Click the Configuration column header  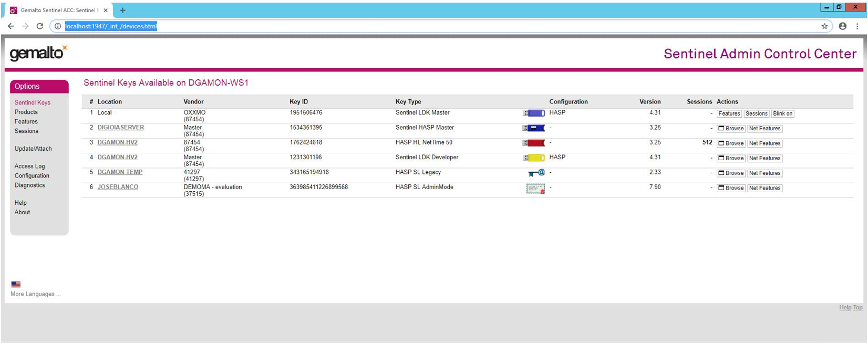pyautogui.click(x=569, y=102)
